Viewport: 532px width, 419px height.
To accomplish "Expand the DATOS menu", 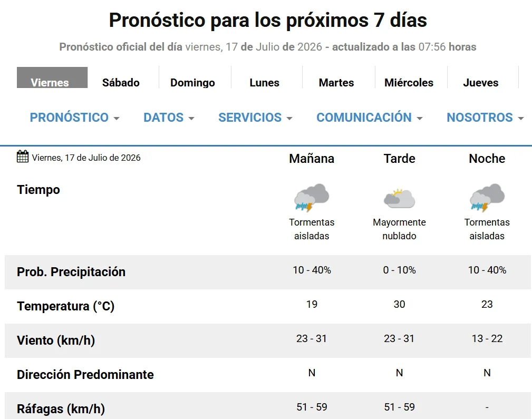I will (169, 118).
